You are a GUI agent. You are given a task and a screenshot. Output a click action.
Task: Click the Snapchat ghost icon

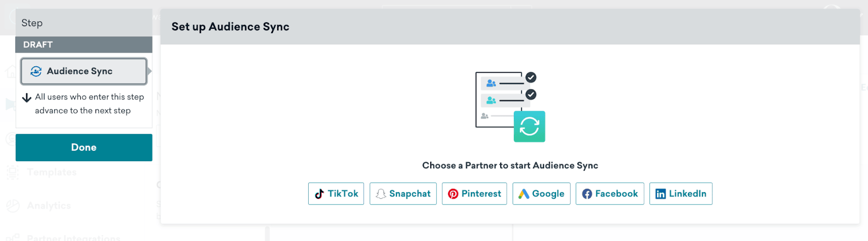click(381, 194)
